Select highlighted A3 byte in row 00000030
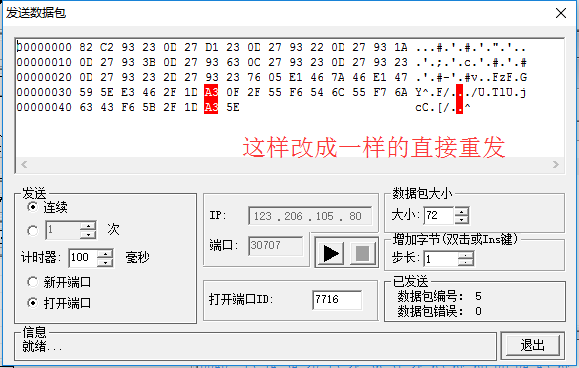This screenshot has height=368, width=579. 211,92
